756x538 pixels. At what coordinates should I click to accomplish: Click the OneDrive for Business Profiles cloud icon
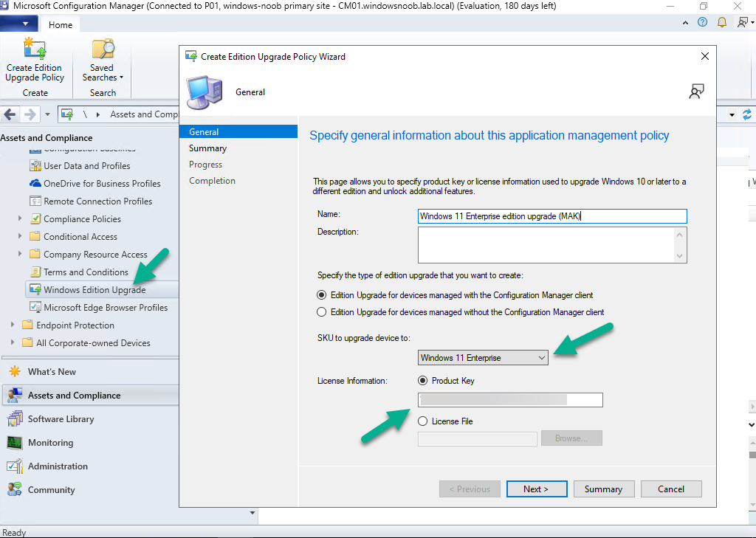point(35,183)
